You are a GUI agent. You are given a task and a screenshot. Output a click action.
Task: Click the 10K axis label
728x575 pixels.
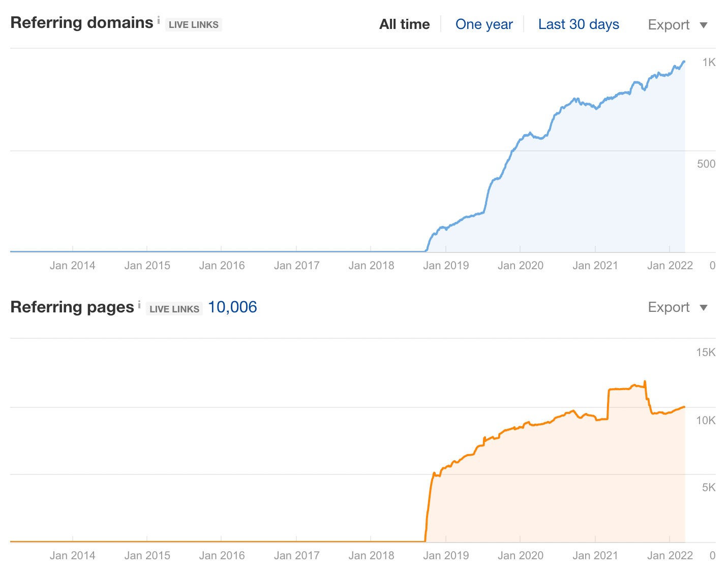point(706,420)
